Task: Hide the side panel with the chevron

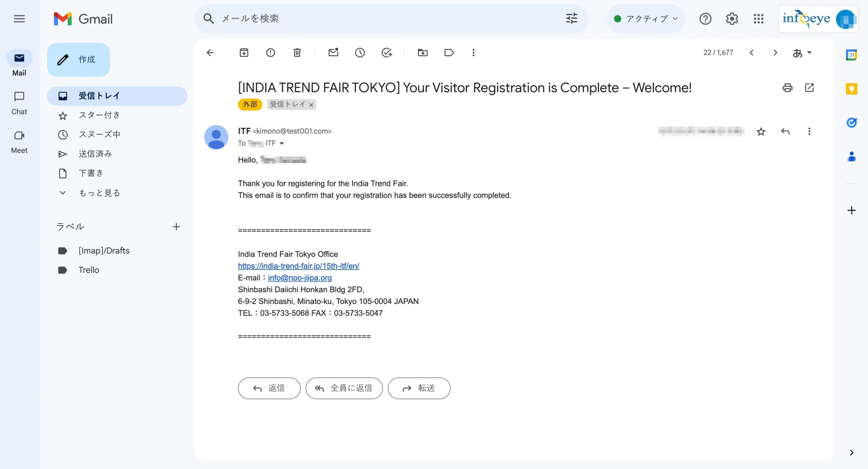Action: pyautogui.click(x=851, y=453)
